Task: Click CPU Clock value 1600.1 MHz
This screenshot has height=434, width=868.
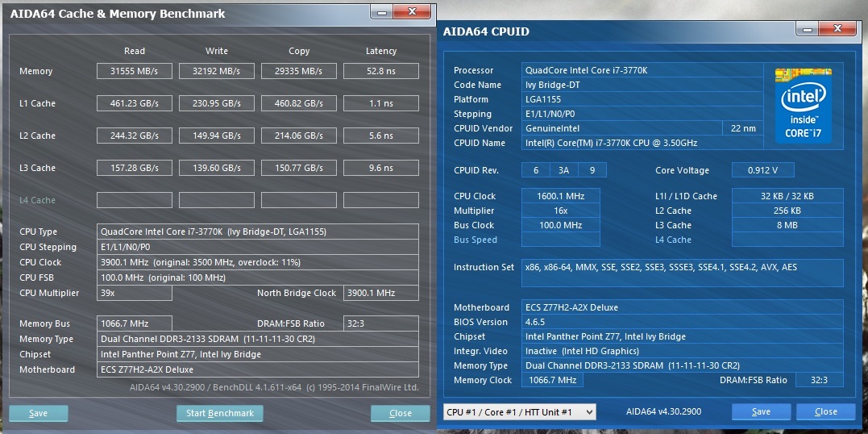Action: (560, 196)
